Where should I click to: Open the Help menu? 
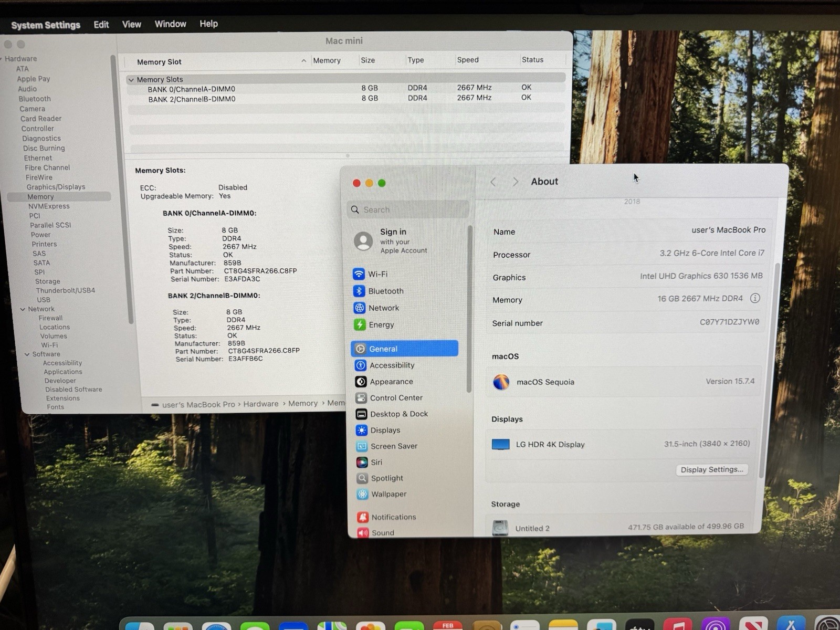click(x=209, y=24)
